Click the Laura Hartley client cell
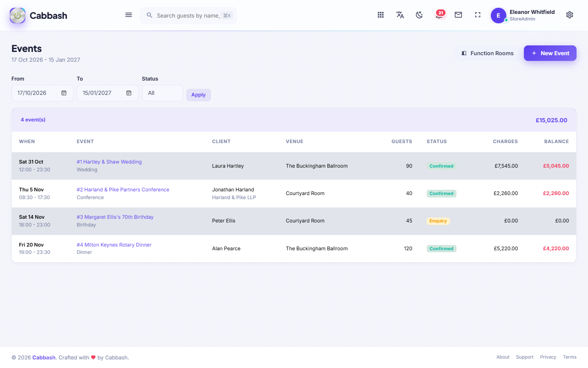The image size is (588, 368). (x=228, y=166)
